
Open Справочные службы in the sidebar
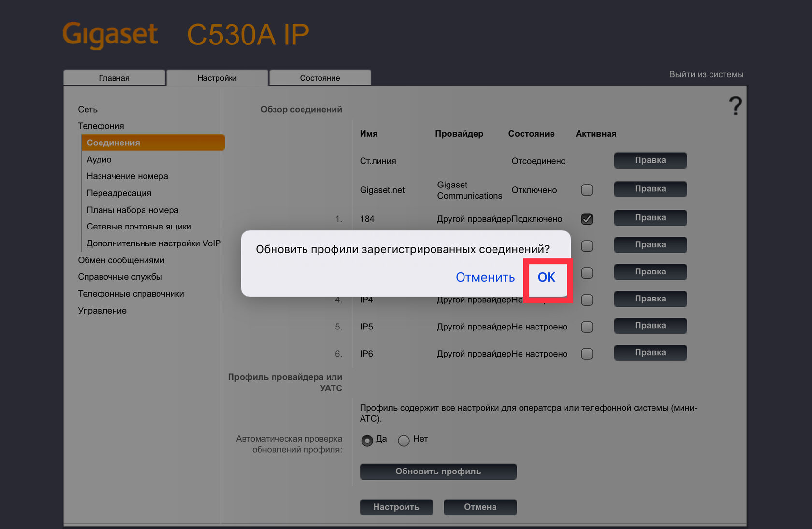(x=120, y=277)
